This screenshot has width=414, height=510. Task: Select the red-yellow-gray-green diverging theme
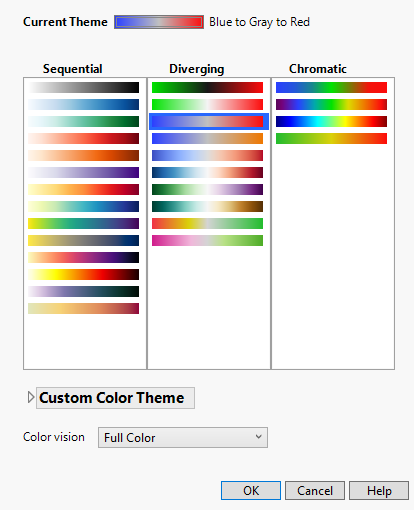click(x=207, y=223)
